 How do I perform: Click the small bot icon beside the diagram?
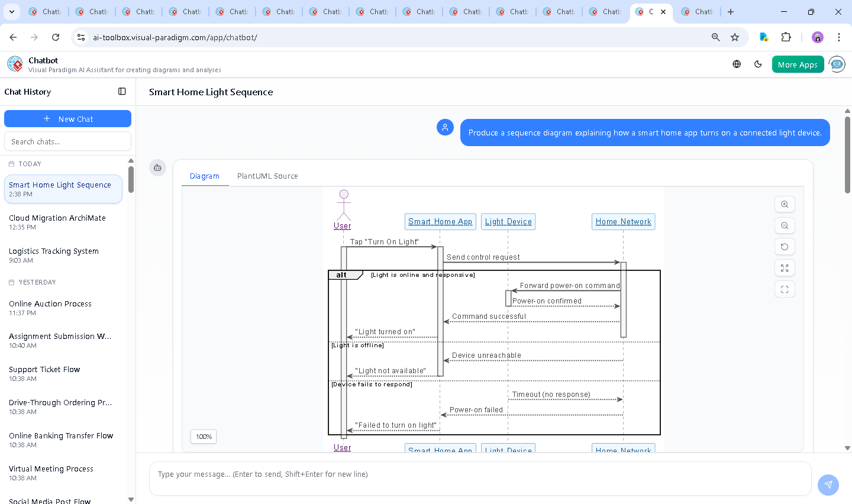pos(157,167)
